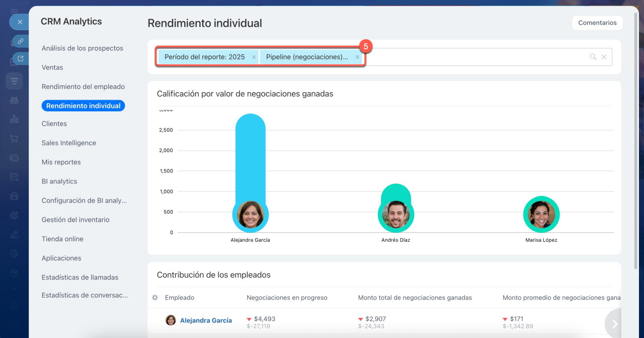Screen dimensions: 644x338
Task: Click the Comentarios button
Action: coord(597,23)
